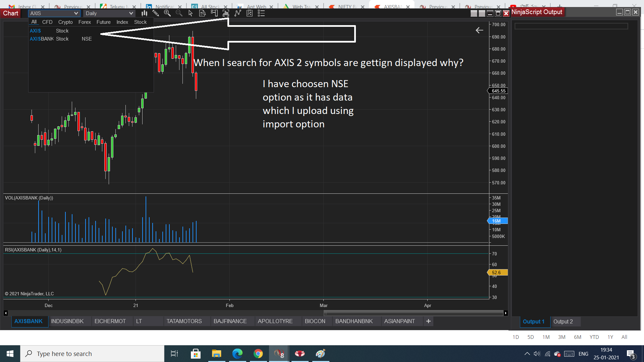
Task: Filter instrument list by Forex
Action: [85, 22]
